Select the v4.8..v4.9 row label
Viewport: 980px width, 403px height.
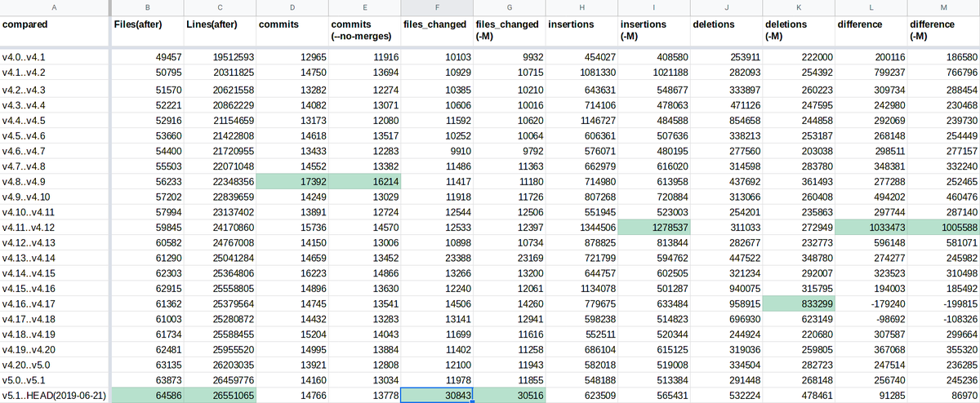55,182
